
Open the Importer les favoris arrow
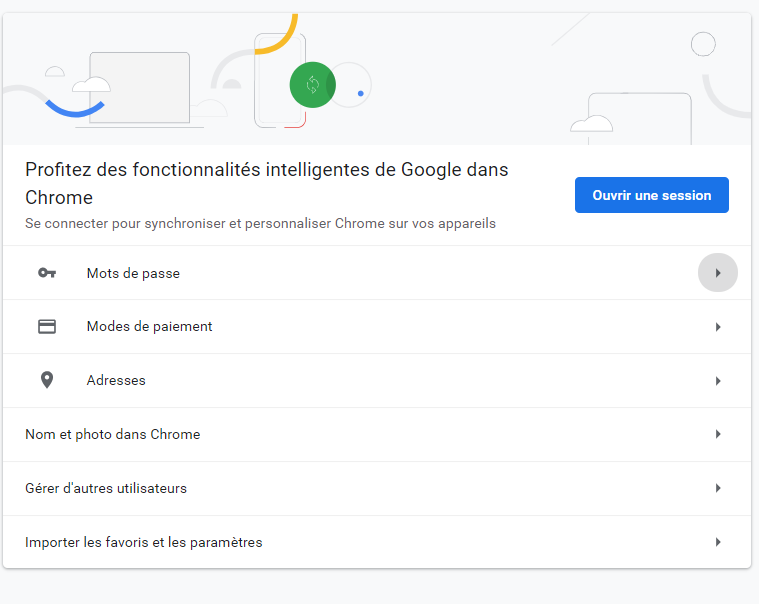coord(718,543)
